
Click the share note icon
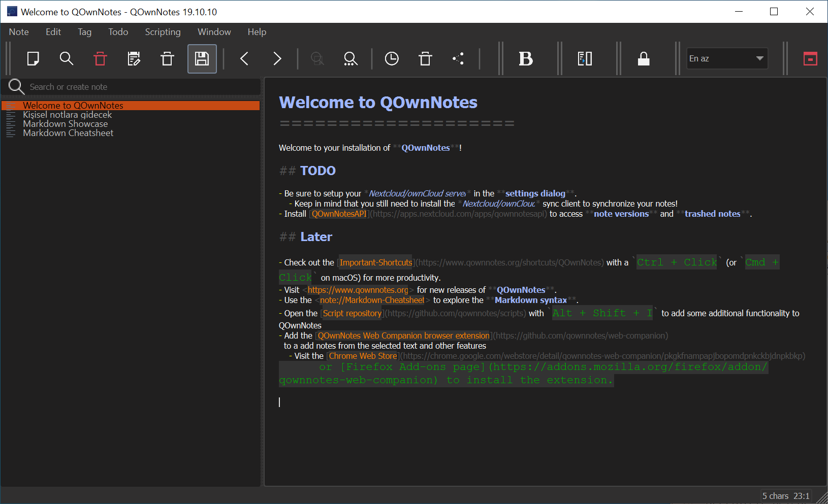[459, 59]
